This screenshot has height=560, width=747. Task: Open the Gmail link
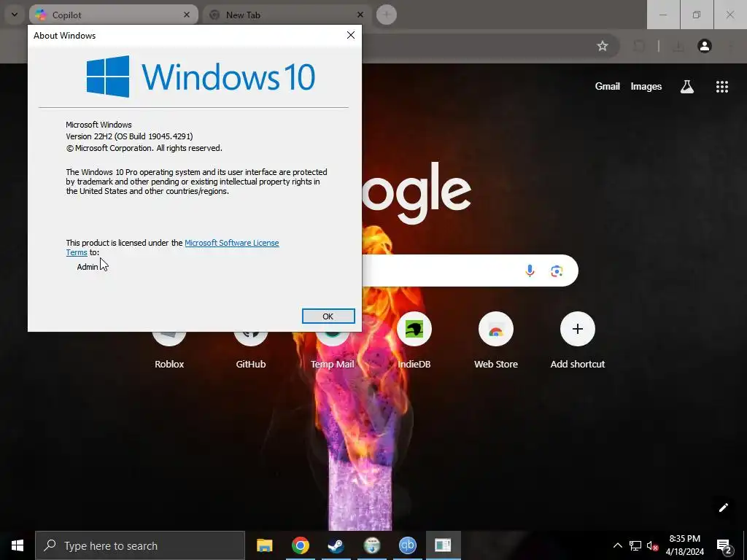tap(608, 86)
